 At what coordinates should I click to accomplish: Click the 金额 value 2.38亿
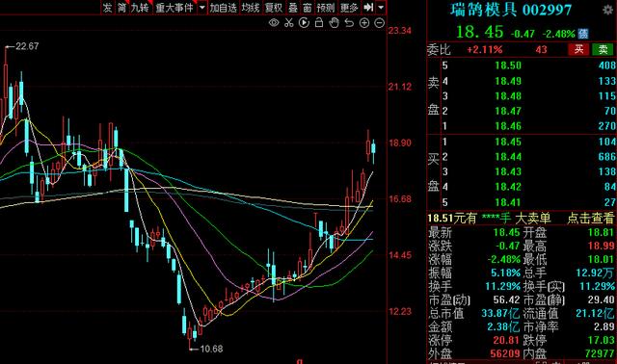tap(503, 326)
